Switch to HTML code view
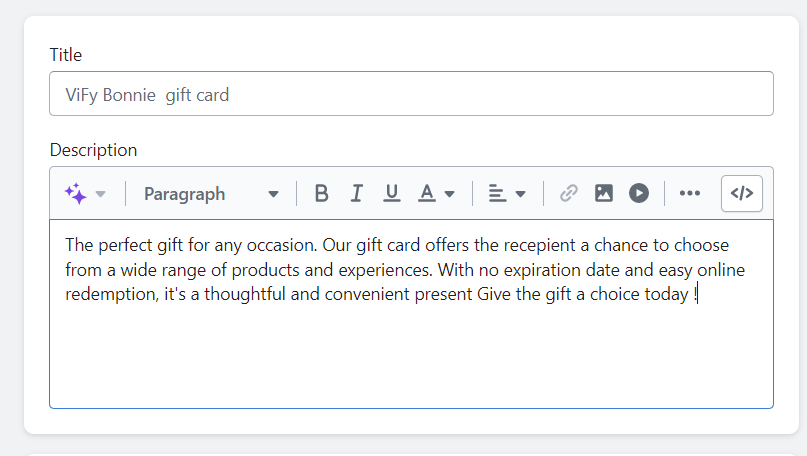The width and height of the screenshot is (807, 456). pyautogui.click(x=742, y=194)
